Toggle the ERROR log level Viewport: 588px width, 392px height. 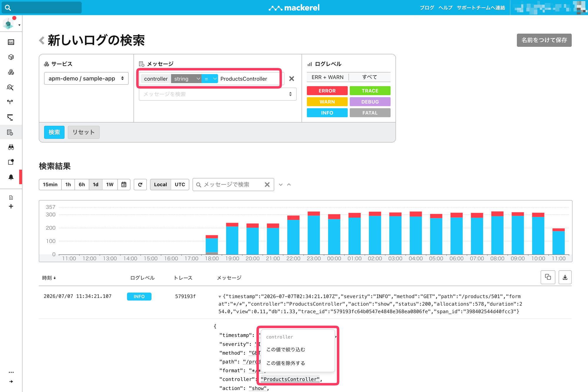click(x=327, y=91)
